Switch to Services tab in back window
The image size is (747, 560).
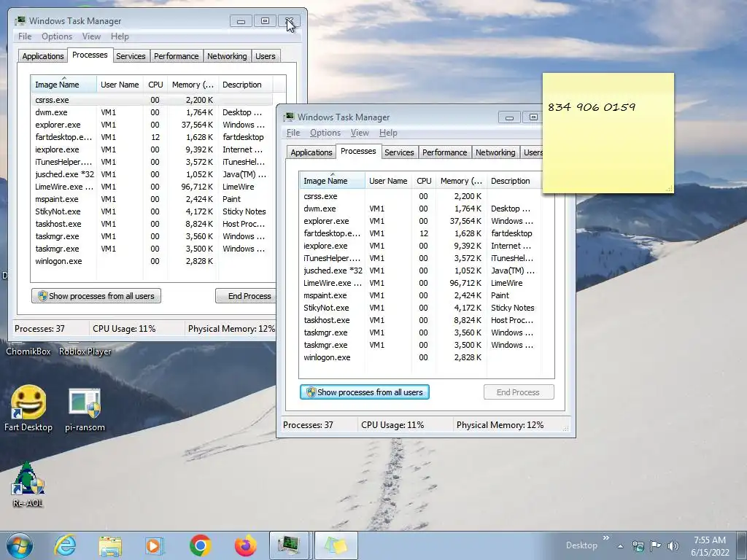pyautogui.click(x=131, y=56)
